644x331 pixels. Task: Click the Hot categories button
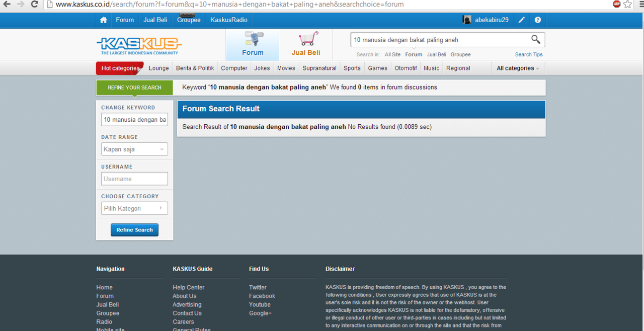(x=120, y=68)
